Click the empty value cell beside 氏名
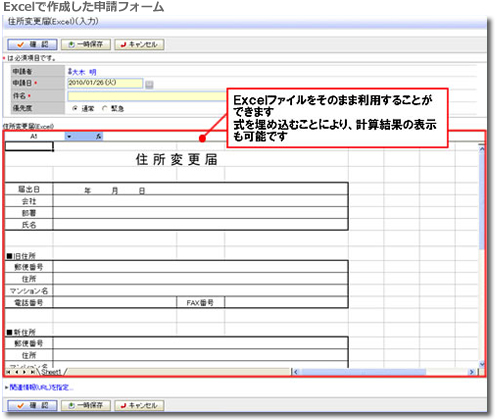This screenshot has width=500, height=420. click(200, 225)
